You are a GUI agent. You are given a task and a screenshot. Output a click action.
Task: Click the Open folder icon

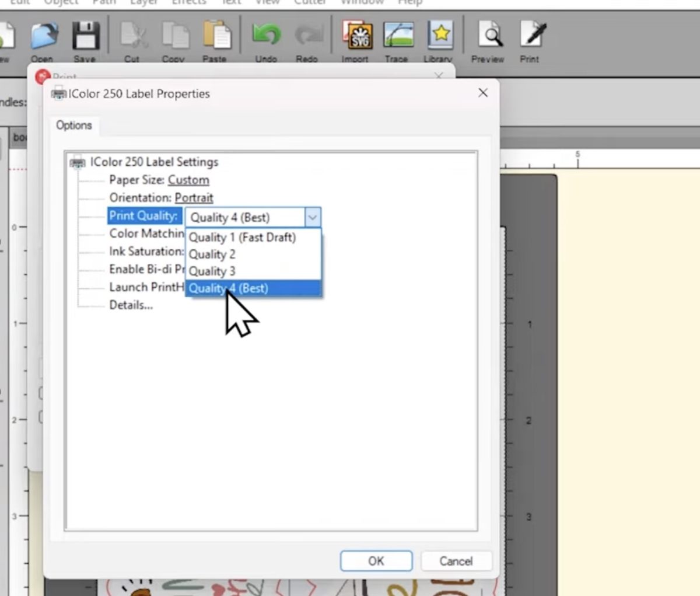[44, 36]
